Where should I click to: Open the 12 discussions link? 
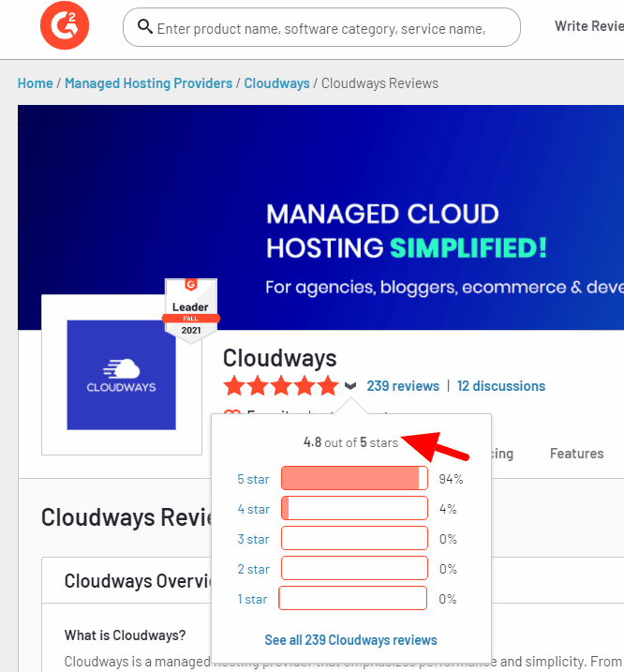501,386
